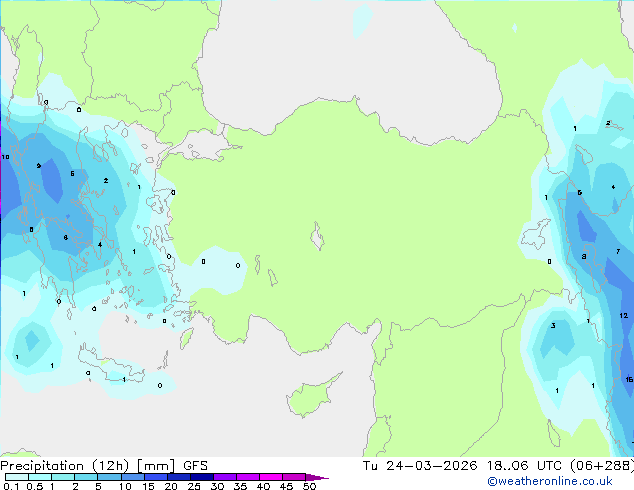This screenshot has height=490, width=634.
Task: Click legend label '25'
Action: (194, 486)
